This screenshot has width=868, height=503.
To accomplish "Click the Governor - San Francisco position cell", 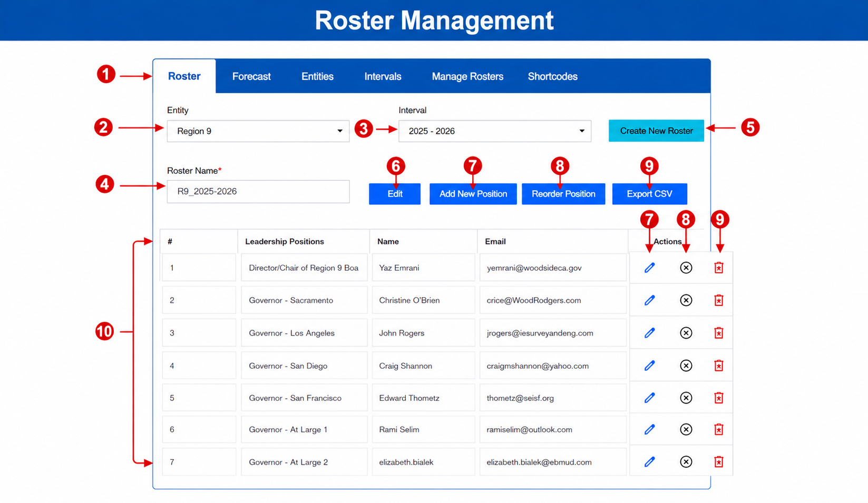I will point(304,398).
